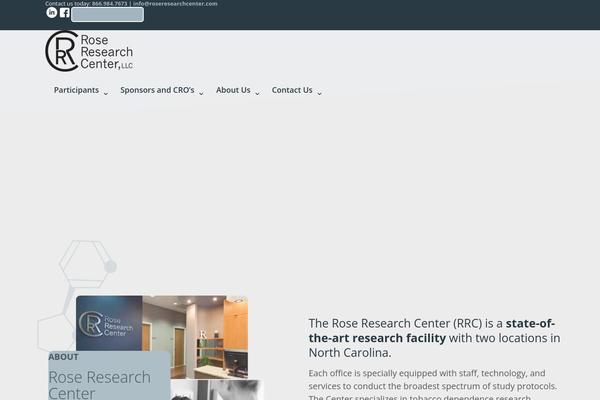Call the 866.984.7673 phone number link
The image size is (600, 400).
click(109, 3)
